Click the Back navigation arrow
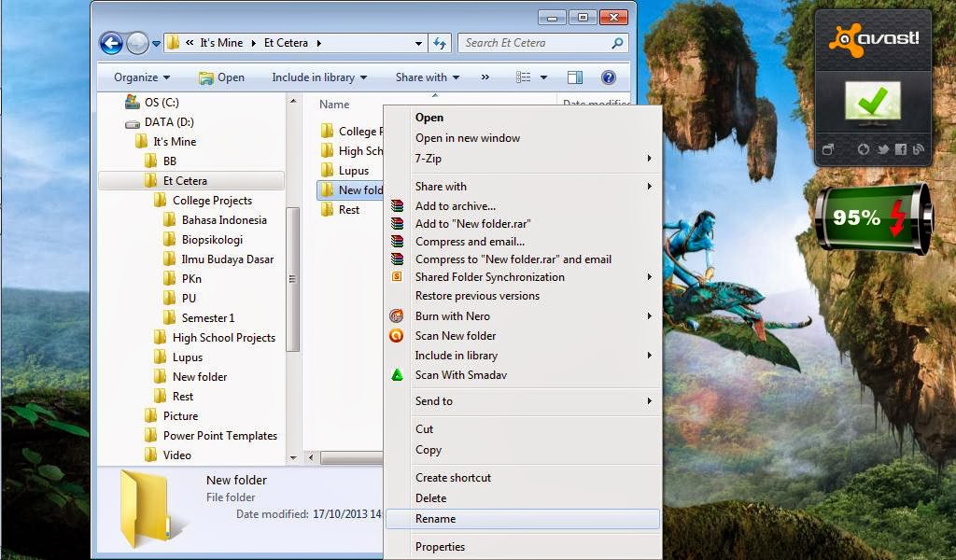This screenshot has width=956, height=560. tap(112, 43)
